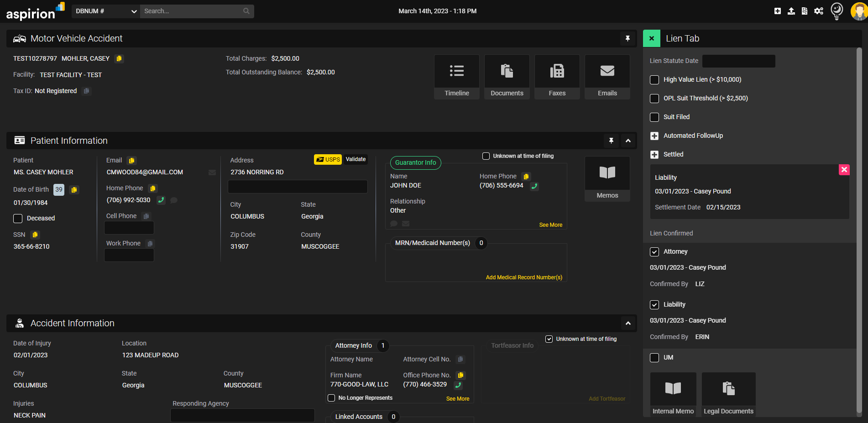This screenshot has height=423, width=868.
Task: Click Add Medical Record Number(s) link
Action: point(524,277)
